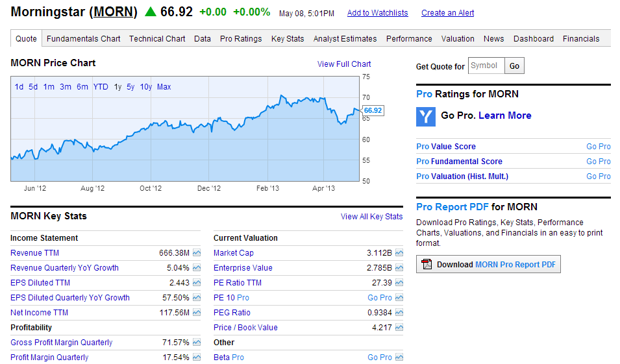
Task: Set the chart range to YTD
Action: (101, 87)
